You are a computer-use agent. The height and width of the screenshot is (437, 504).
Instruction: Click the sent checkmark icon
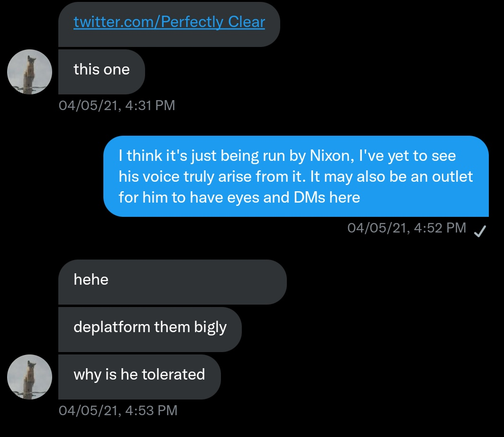(479, 231)
